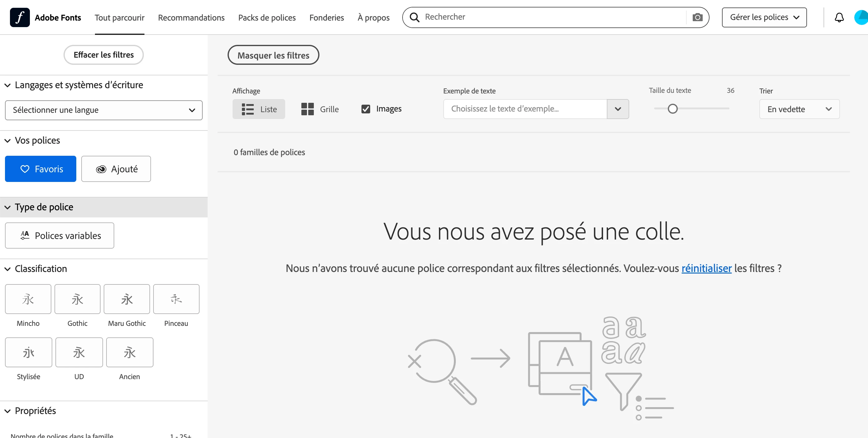Collapse the Classification section
Image resolution: width=868 pixels, height=438 pixels.
(x=7, y=269)
